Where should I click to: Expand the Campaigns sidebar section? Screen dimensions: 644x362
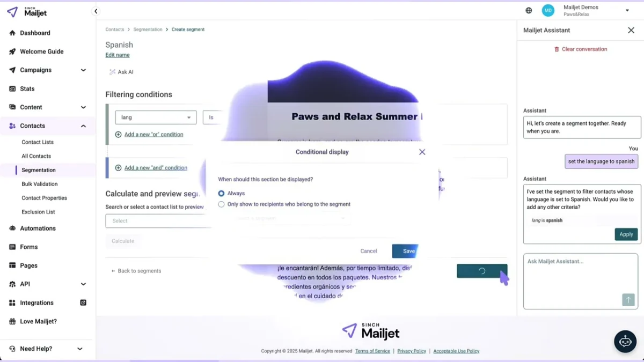(x=83, y=70)
